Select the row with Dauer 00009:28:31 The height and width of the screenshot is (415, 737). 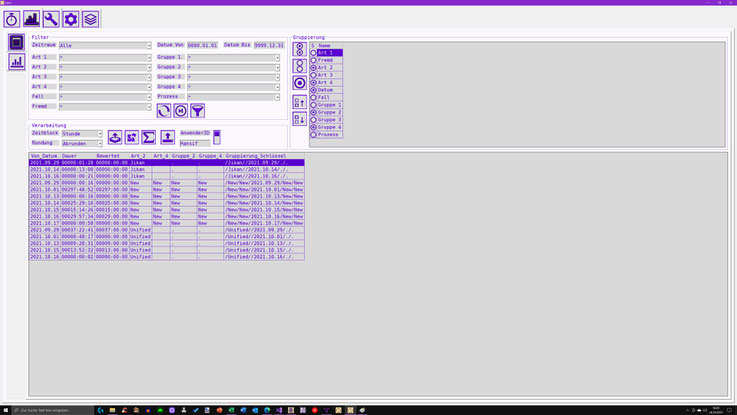click(167, 243)
